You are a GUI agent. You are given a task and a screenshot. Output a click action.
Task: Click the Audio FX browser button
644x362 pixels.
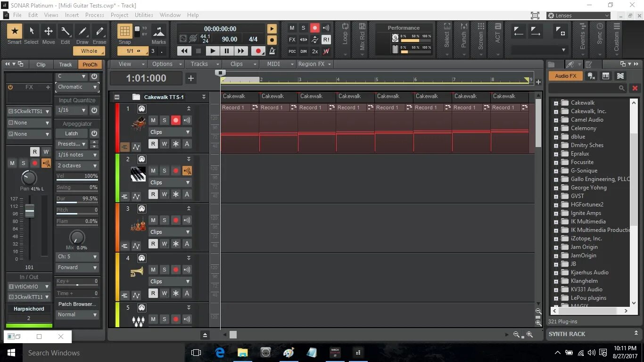click(565, 76)
